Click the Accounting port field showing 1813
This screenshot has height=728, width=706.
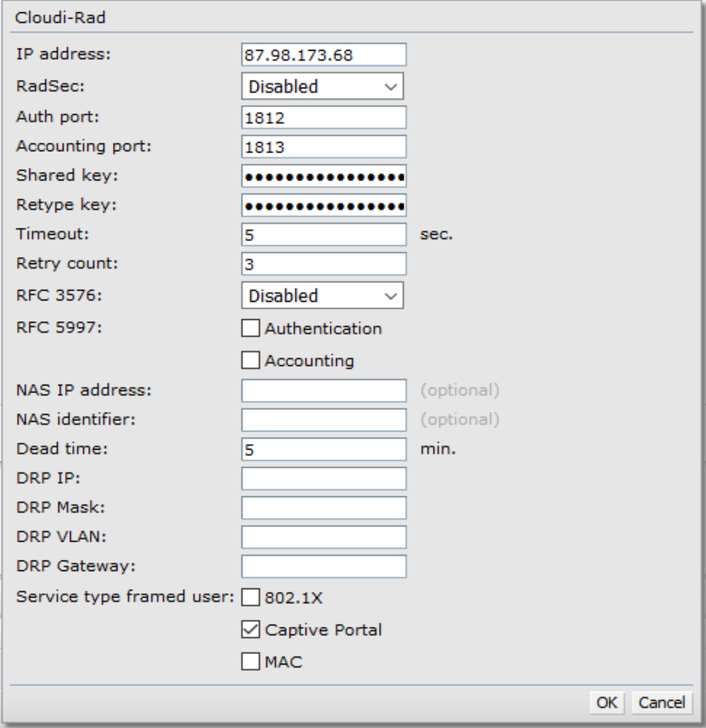[x=323, y=147]
